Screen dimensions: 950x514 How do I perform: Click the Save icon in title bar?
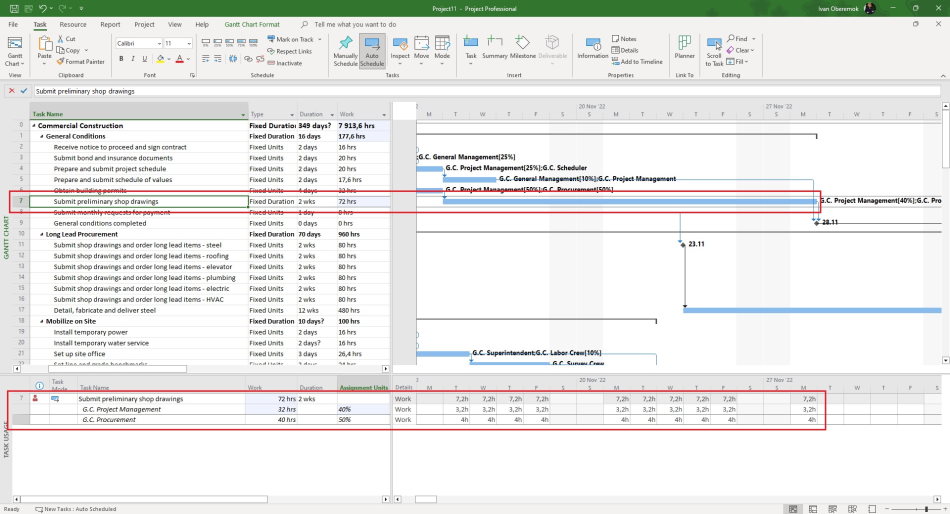(14, 8)
